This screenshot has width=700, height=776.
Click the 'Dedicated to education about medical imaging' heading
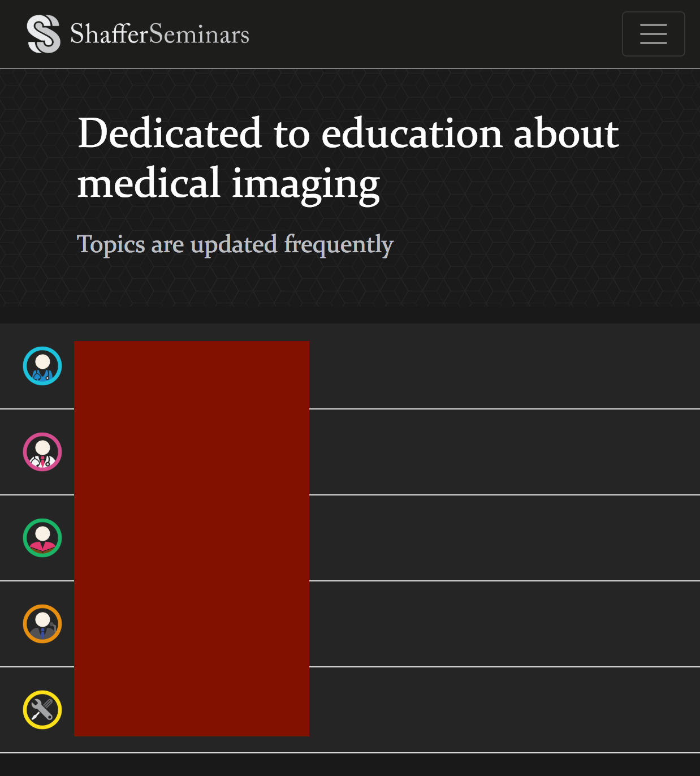348,158
